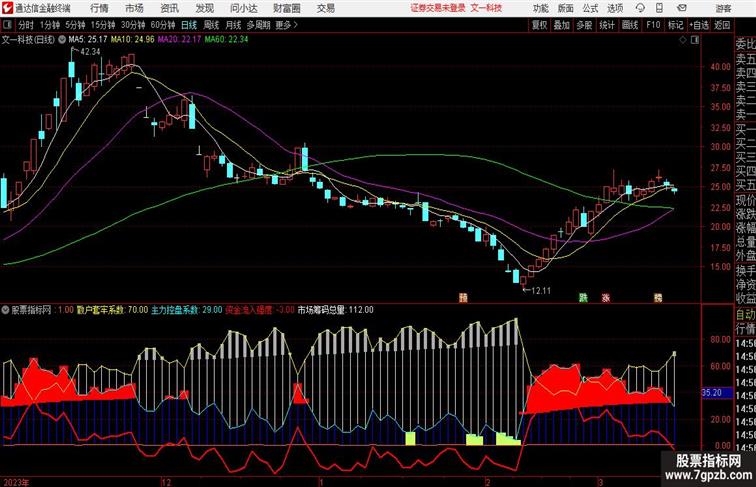The height and width of the screenshot is (487, 756).
Task: Open the mobile phone icon
Action: (660, 8)
